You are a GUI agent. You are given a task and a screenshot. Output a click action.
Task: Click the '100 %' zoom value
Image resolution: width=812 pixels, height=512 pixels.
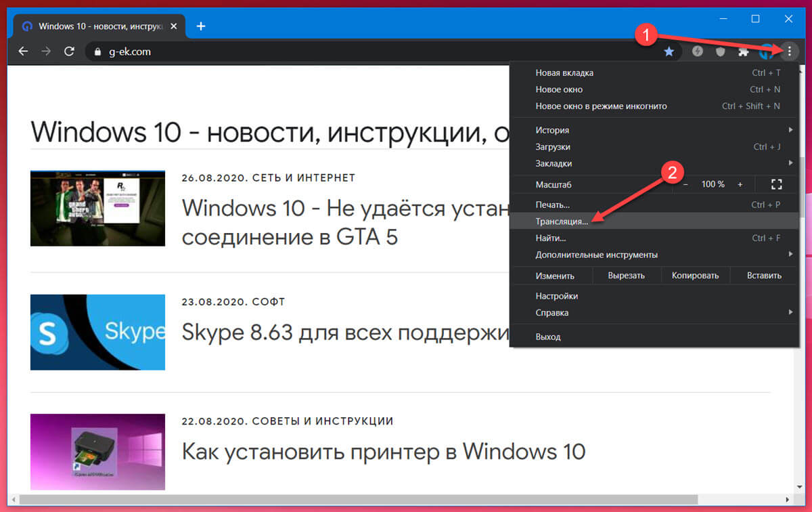(x=713, y=184)
